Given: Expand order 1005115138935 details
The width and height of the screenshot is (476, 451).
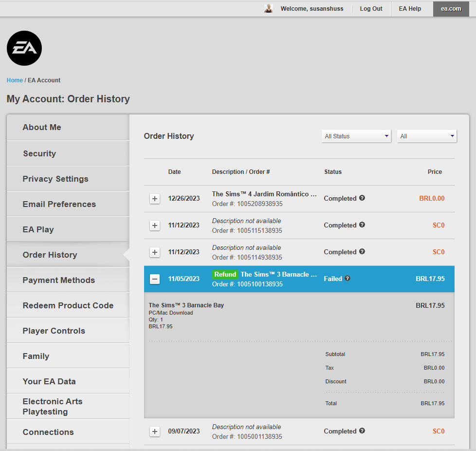Looking at the screenshot, I should coord(155,225).
